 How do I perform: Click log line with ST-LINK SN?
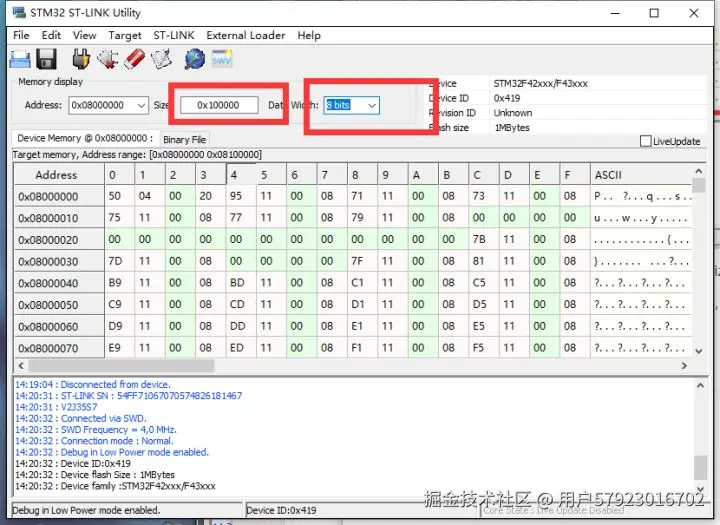[128, 396]
